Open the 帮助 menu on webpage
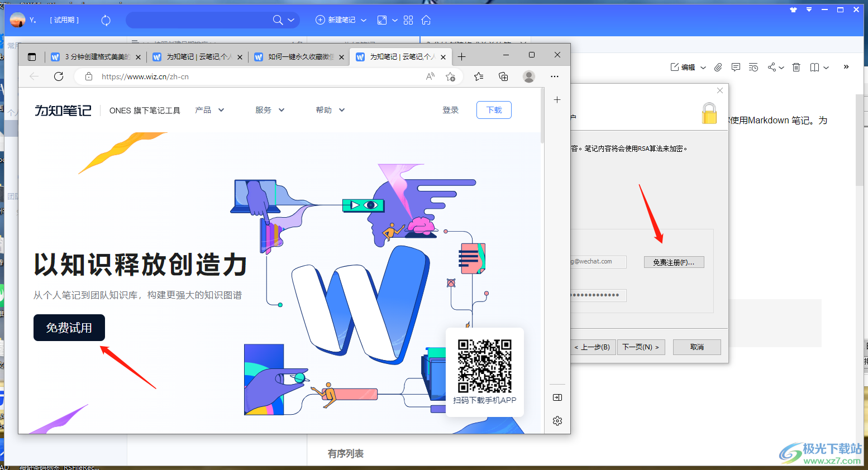 tap(330, 110)
